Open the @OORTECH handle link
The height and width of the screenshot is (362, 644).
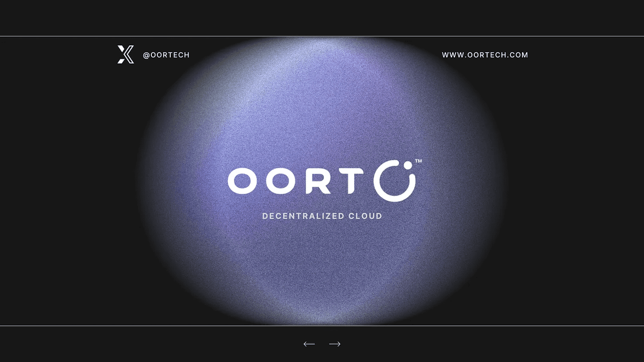166,55
